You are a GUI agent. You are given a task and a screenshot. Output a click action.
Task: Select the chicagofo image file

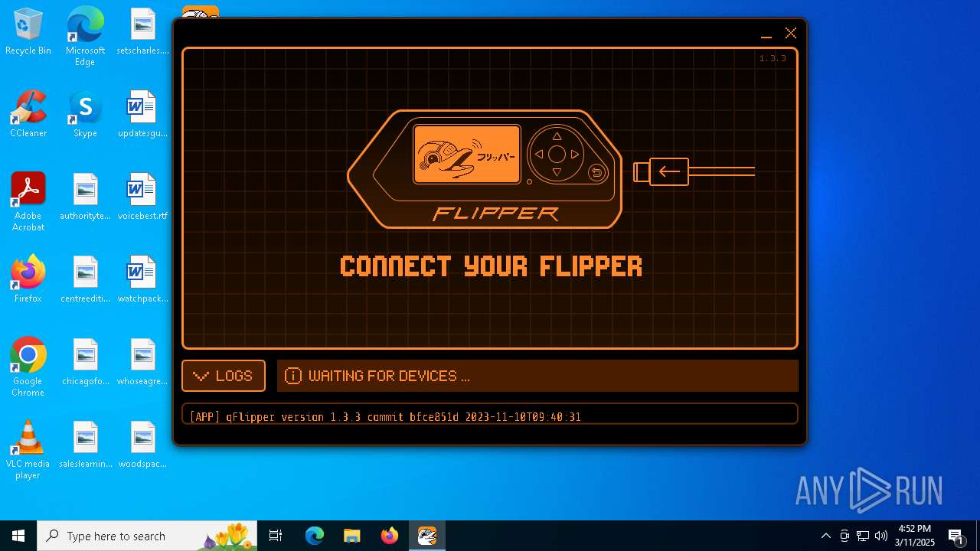[x=85, y=363]
